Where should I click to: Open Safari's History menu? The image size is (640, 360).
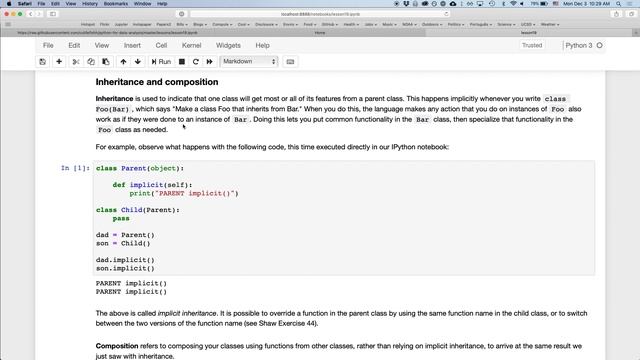point(90,4)
